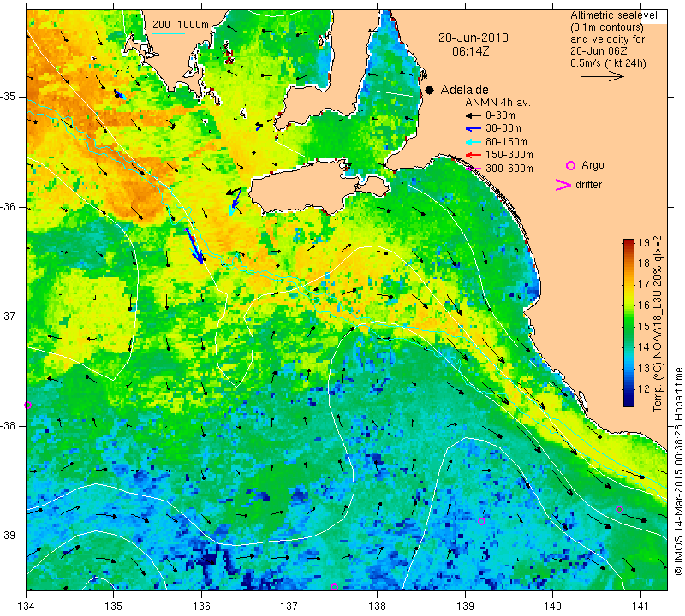Click the colorbar value '19'

(644, 243)
